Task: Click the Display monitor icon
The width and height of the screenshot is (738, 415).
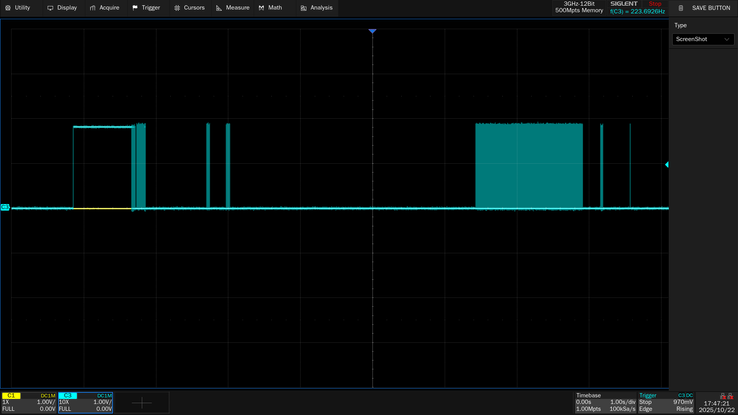Action: point(50,8)
